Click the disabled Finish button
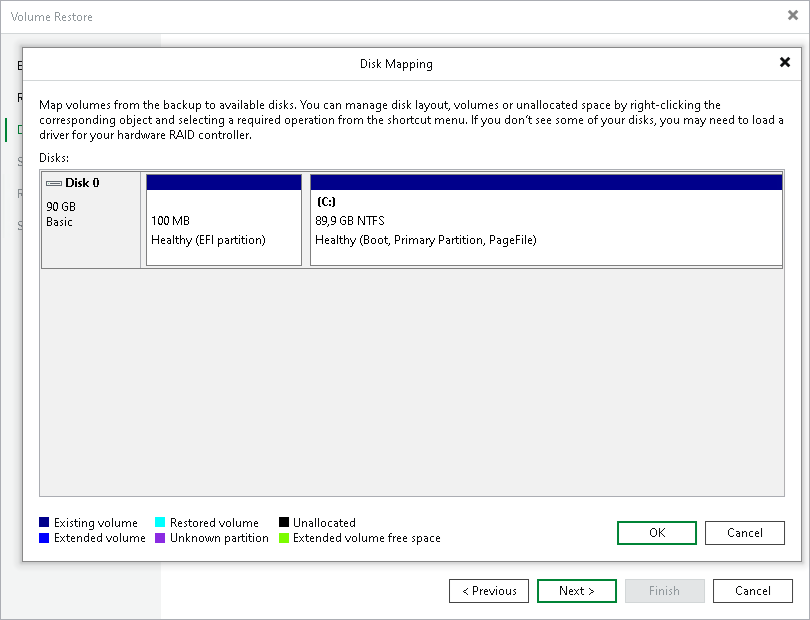 664,590
